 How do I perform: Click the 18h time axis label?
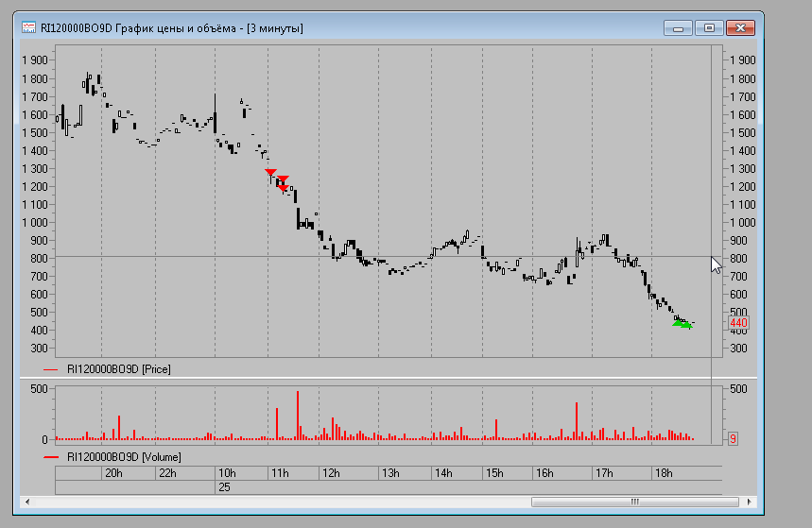pyautogui.click(x=664, y=473)
